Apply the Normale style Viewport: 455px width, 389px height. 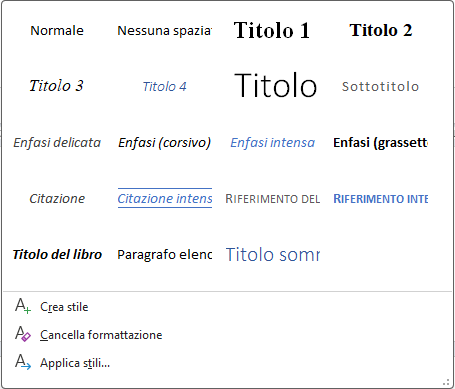pos(57,30)
